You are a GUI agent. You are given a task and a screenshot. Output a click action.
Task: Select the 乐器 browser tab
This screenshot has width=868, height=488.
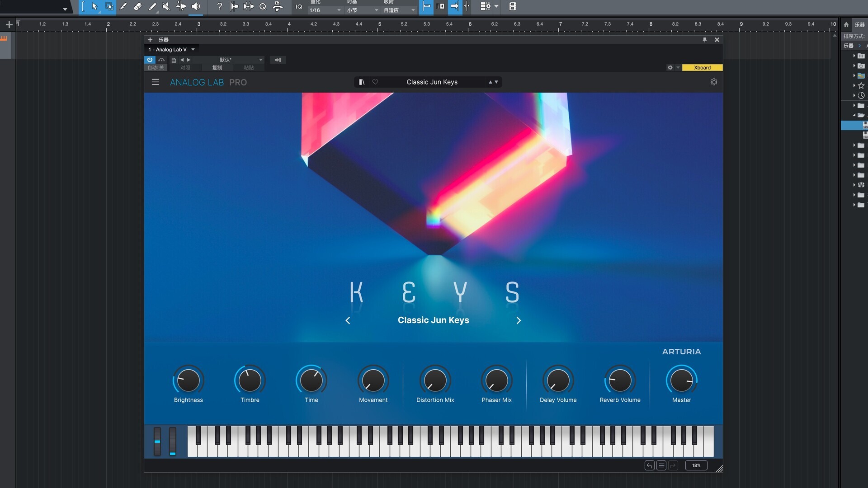point(859,25)
